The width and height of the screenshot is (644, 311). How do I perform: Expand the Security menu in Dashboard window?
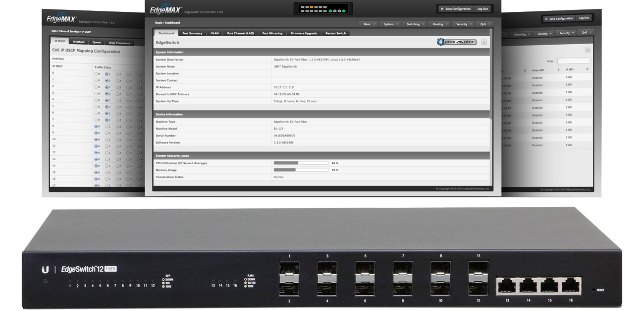coord(464,24)
